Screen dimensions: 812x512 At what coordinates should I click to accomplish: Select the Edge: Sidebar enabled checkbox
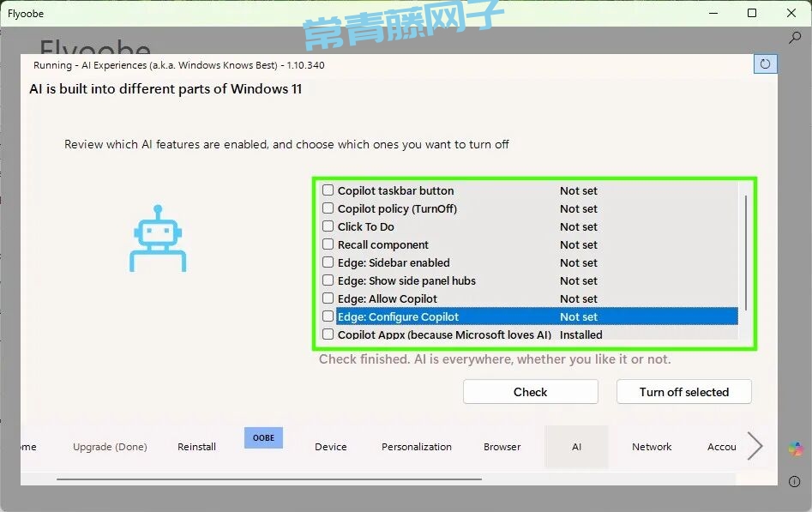pos(328,262)
